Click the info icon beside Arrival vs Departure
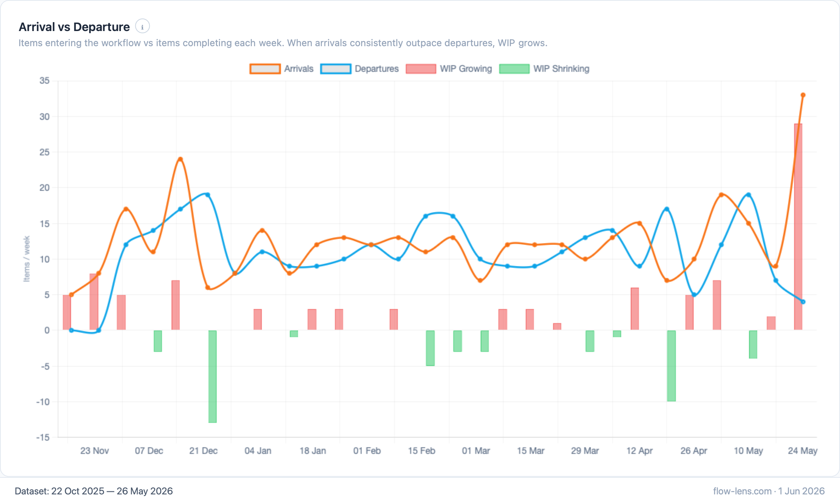This screenshot has width=840, height=504. [x=142, y=27]
